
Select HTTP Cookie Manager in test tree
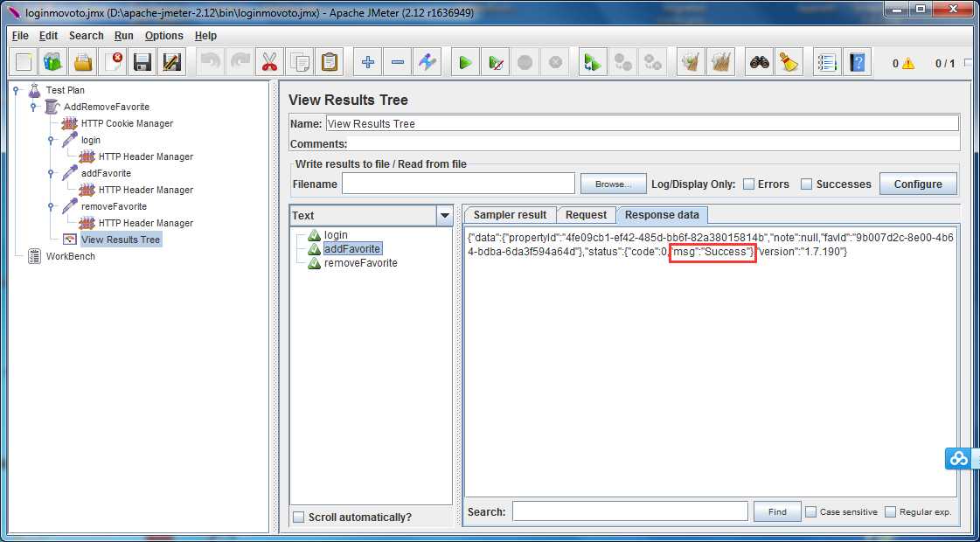tap(127, 124)
